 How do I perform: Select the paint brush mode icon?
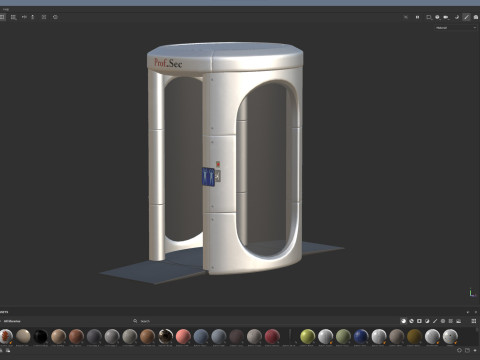point(466,17)
